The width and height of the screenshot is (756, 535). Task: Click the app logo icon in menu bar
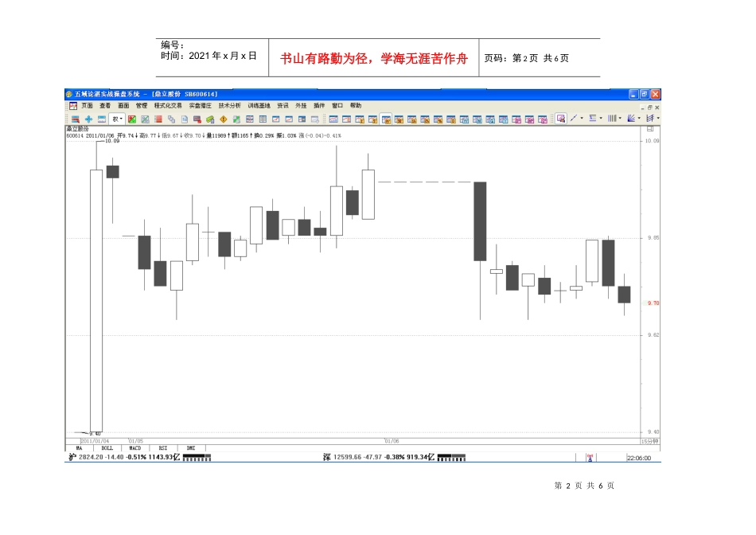pyautogui.click(x=72, y=106)
